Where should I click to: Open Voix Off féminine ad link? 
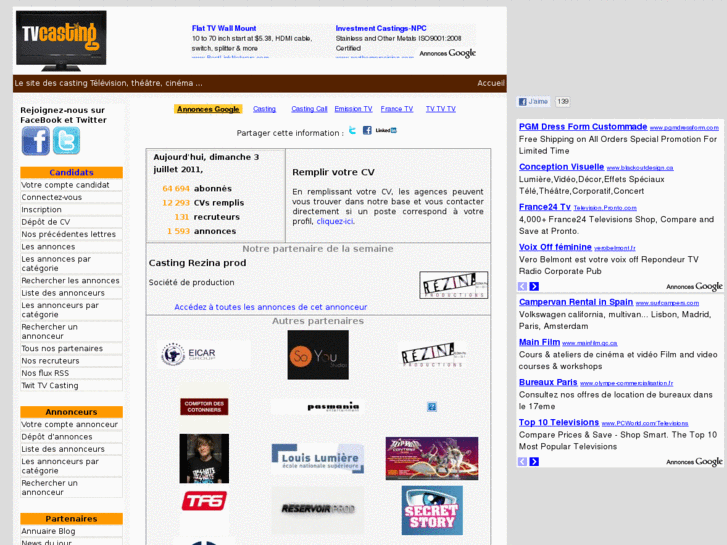pos(555,247)
